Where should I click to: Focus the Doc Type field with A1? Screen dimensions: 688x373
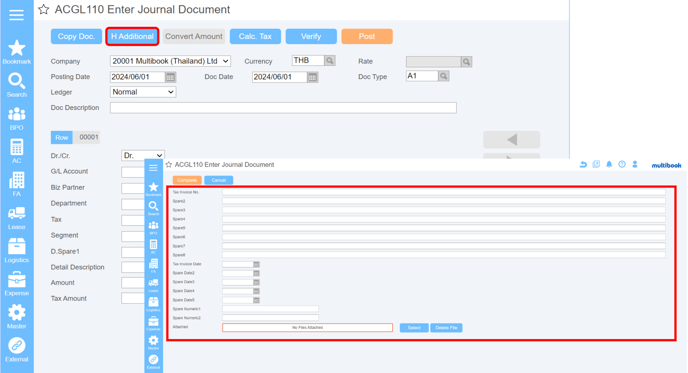pyautogui.click(x=422, y=76)
